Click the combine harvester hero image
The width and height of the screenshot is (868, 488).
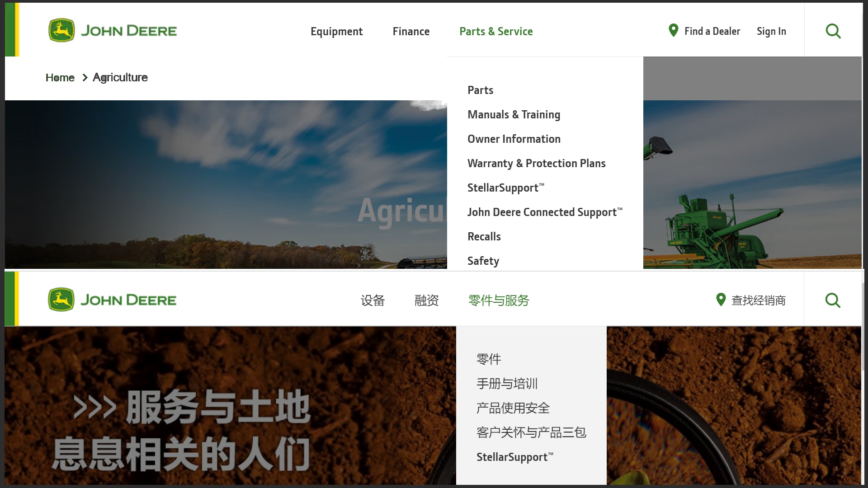(x=752, y=184)
